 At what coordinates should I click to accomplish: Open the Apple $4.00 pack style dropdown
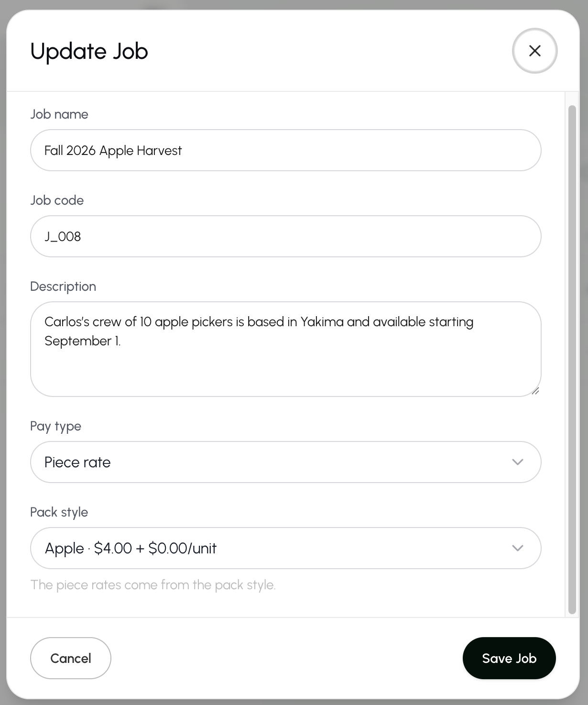[285, 548]
